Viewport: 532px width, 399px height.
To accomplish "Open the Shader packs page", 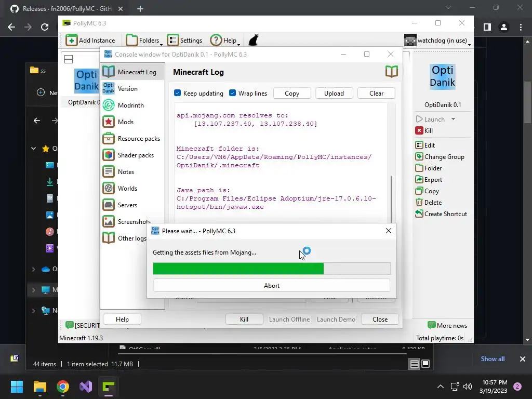I will 132,155.
